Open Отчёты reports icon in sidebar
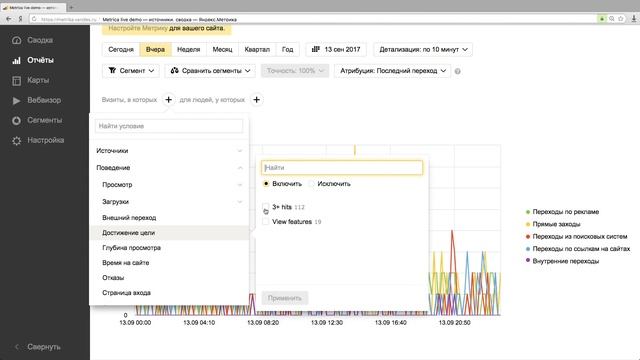 click(16, 60)
